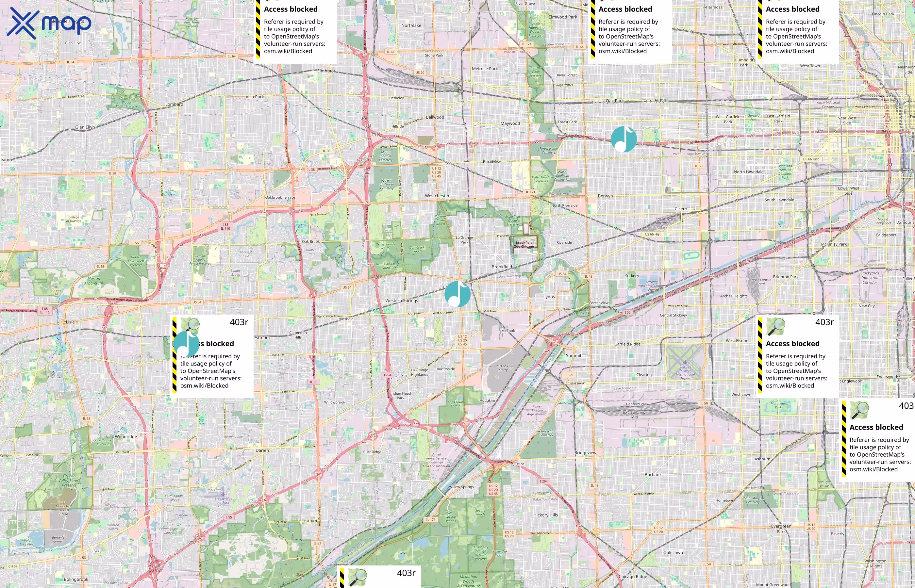Click the Willow Springs place name

pyautogui.click(x=461, y=487)
